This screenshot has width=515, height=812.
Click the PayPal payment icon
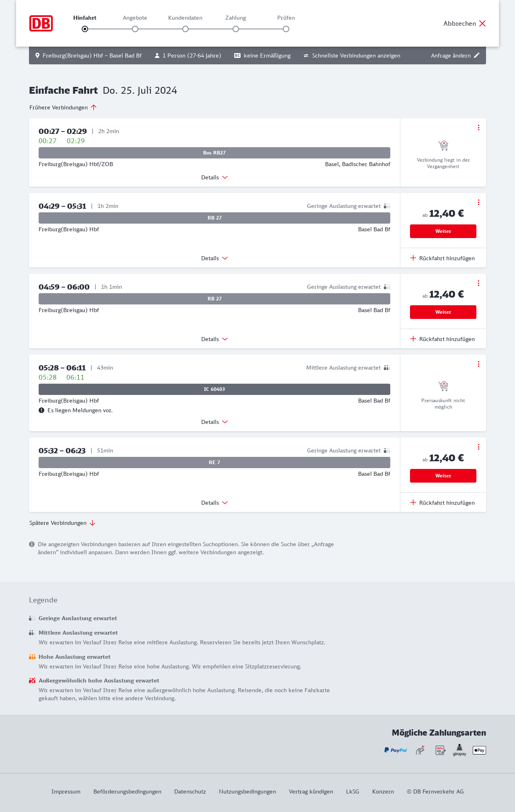396,750
